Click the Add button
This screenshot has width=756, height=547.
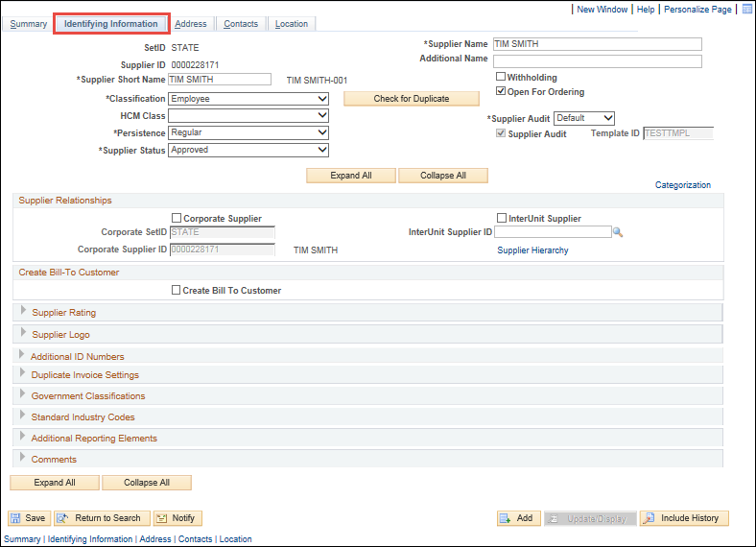(518, 518)
